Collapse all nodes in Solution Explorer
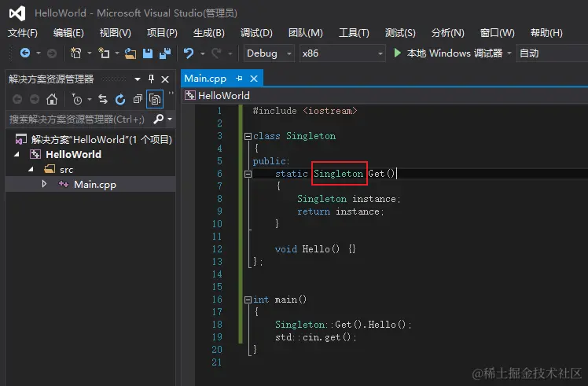Screen dimensions: 588x386 click(x=138, y=99)
